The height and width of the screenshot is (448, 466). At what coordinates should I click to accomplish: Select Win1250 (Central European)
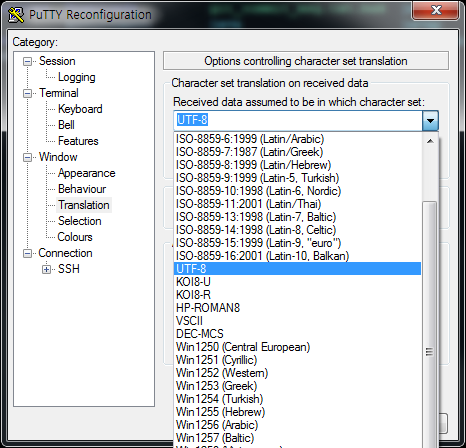297,347
